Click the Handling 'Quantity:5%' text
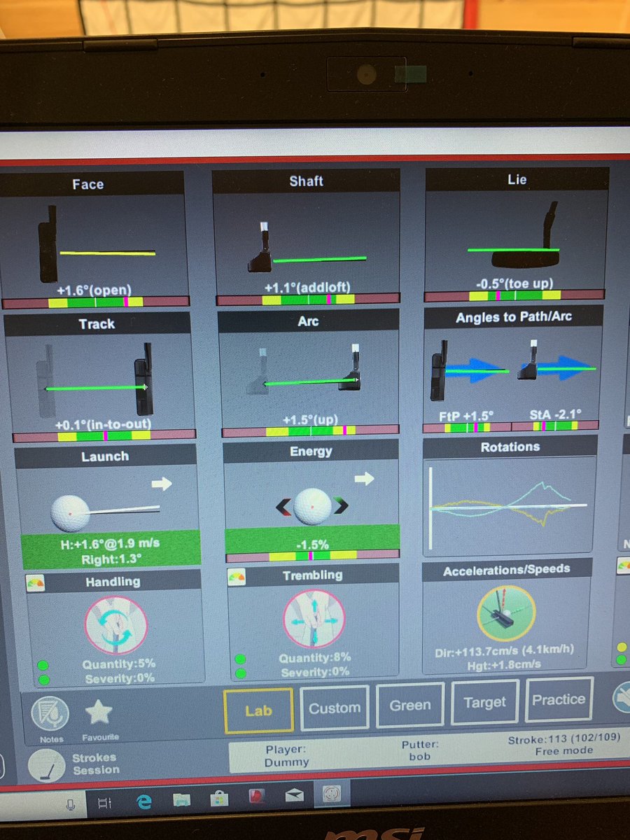Screen dimensions: 630x840 [x=118, y=664]
